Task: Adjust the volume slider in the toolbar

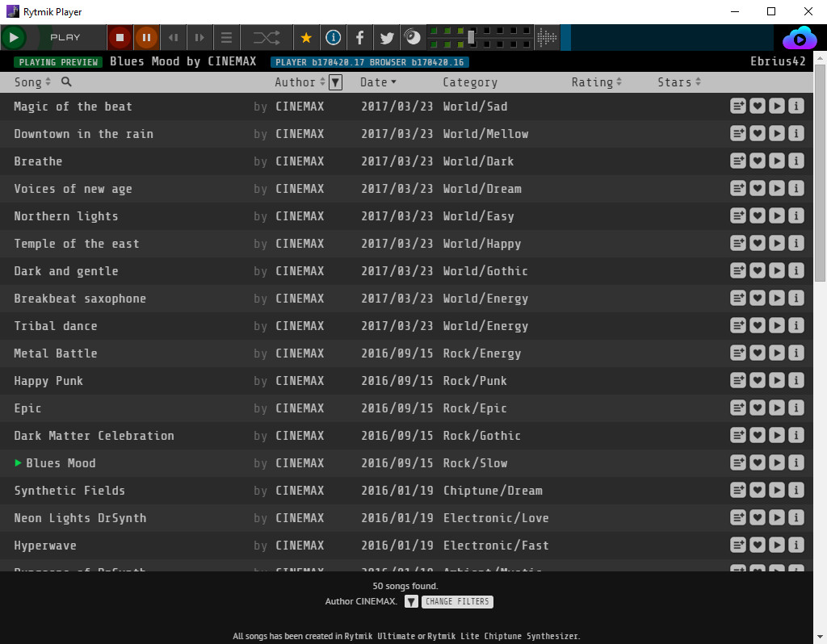Action: [472, 36]
